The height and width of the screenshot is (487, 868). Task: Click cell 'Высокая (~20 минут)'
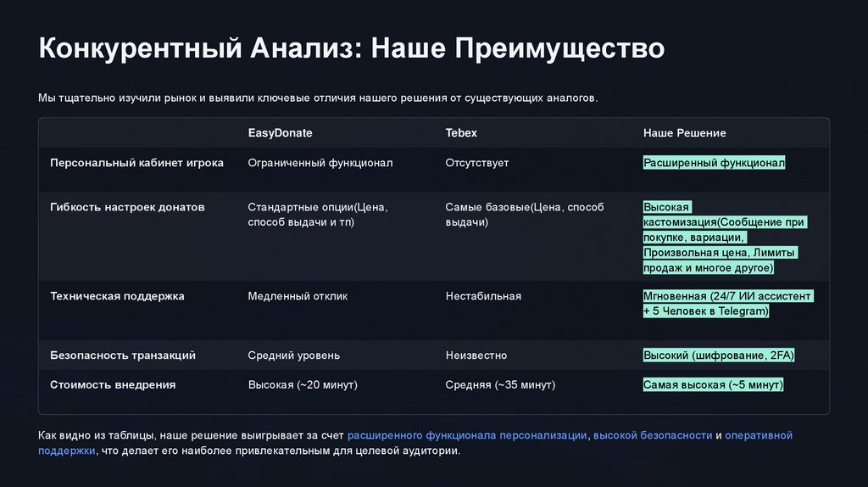coord(303,384)
